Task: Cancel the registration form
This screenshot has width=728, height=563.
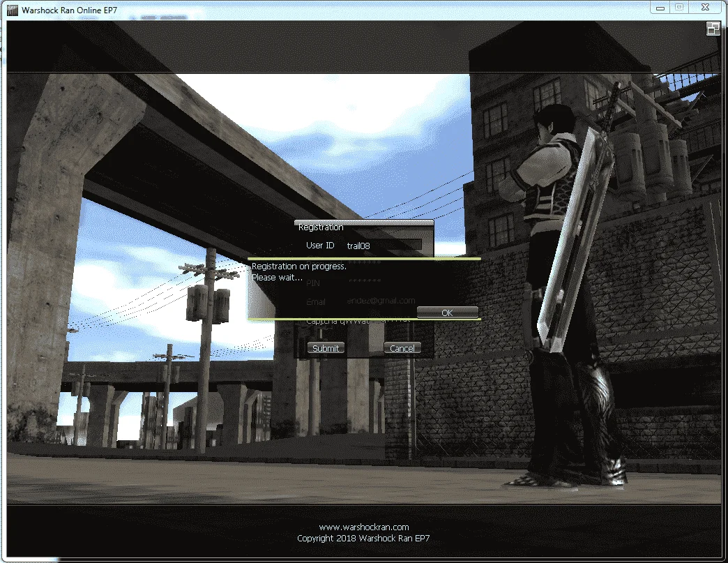Action: (402, 348)
